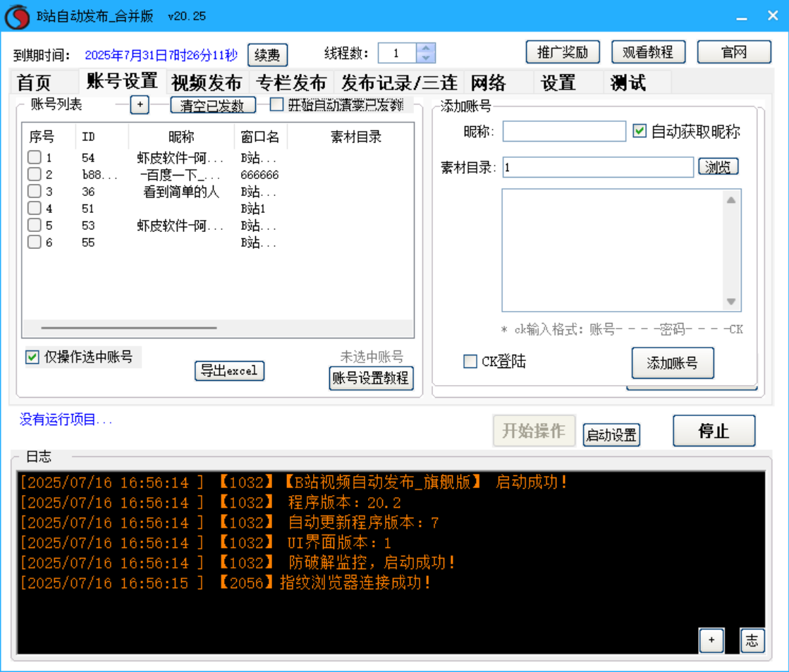Tick the checkbox for account row 1
Screen dimensions: 789x672
[35, 157]
